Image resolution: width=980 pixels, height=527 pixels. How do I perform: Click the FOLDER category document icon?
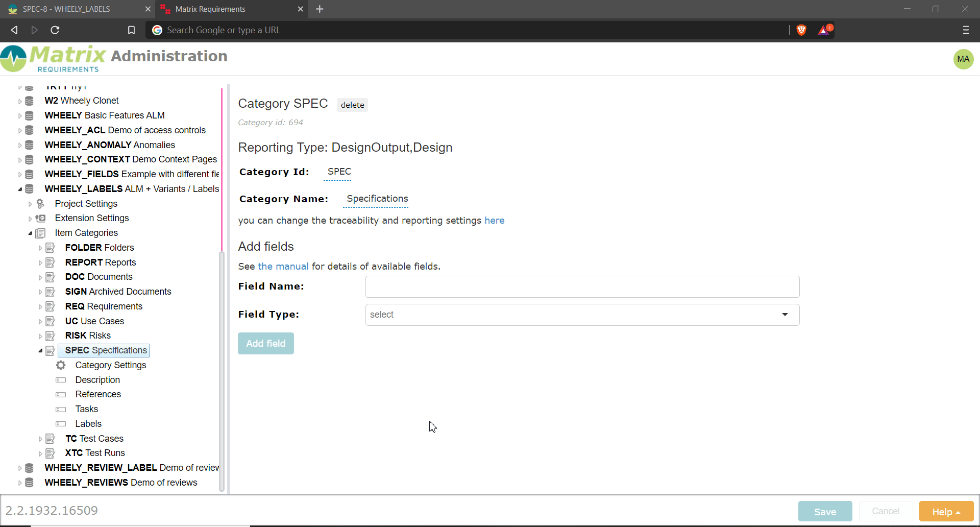(51, 248)
